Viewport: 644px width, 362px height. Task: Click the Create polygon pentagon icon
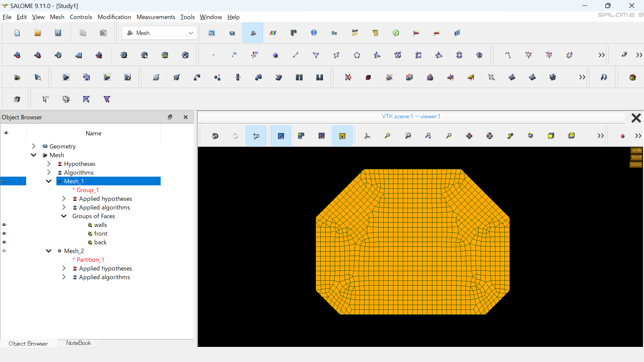click(x=357, y=55)
